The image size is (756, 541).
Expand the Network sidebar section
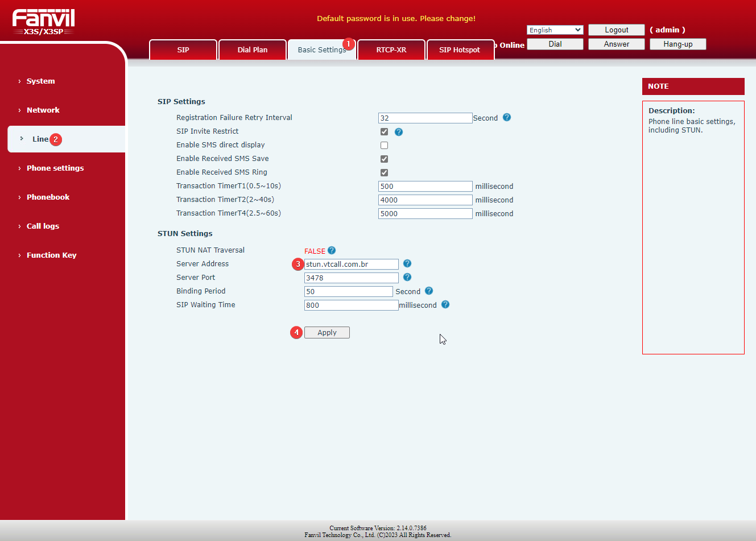click(43, 110)
